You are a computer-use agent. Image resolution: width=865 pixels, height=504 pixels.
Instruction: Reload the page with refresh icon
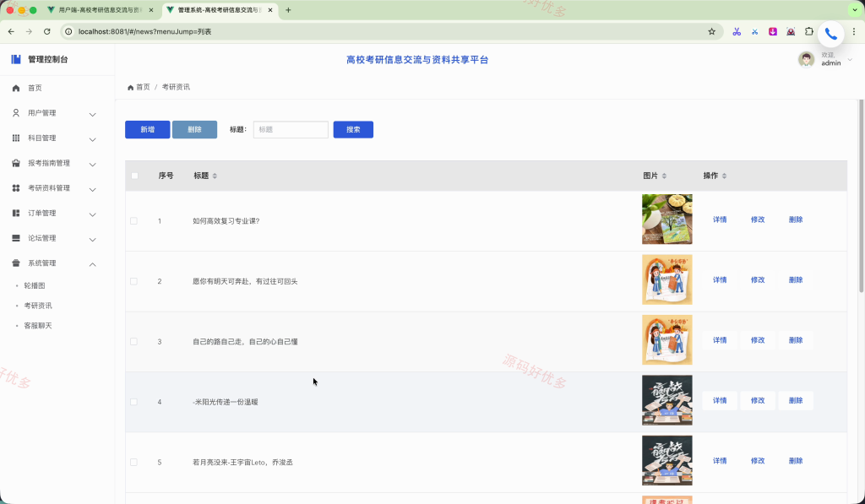click(x=47, y=31)
